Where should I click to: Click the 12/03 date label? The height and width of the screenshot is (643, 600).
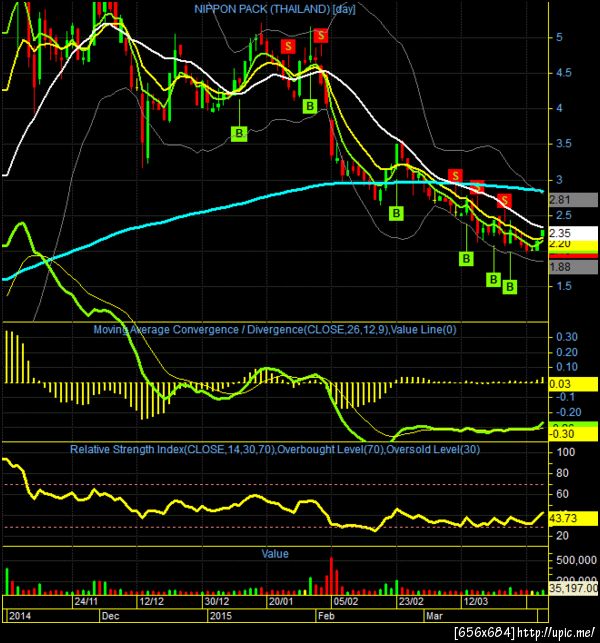[x=476, y=602]
